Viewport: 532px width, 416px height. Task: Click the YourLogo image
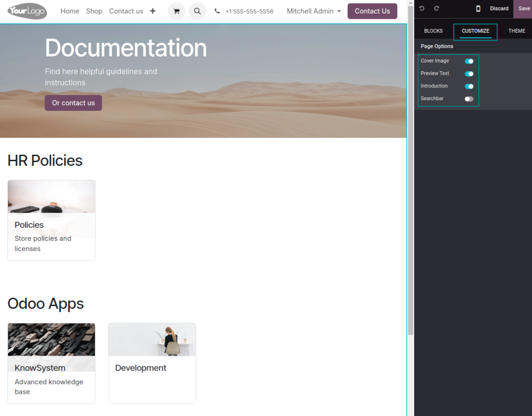pos(27,11)
